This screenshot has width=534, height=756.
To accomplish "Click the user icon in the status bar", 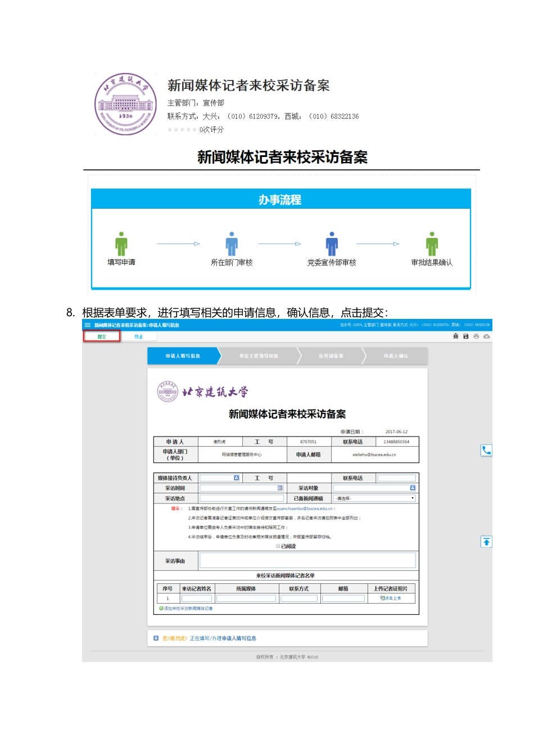I will point(156,638).
